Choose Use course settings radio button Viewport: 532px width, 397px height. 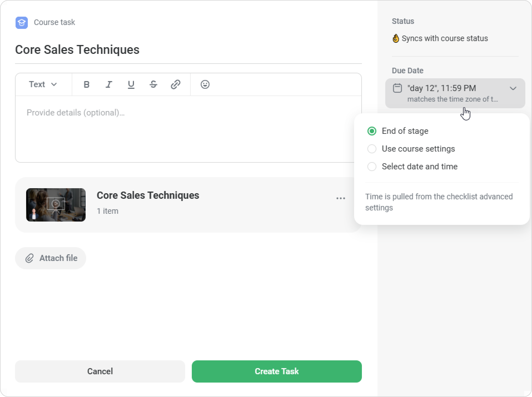(372, 149)
